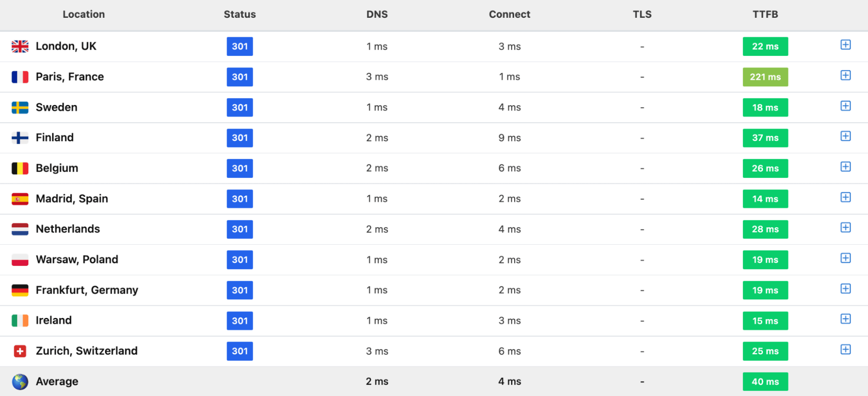
Task: Click the UK flag icon for London
Action: [20, 46]
